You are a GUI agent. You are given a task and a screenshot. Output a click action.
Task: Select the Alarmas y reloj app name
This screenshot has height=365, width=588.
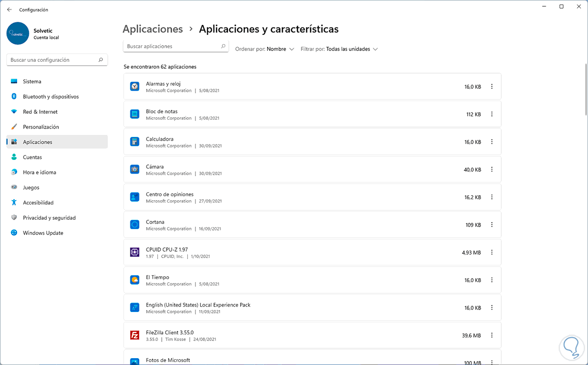[163, 84]
